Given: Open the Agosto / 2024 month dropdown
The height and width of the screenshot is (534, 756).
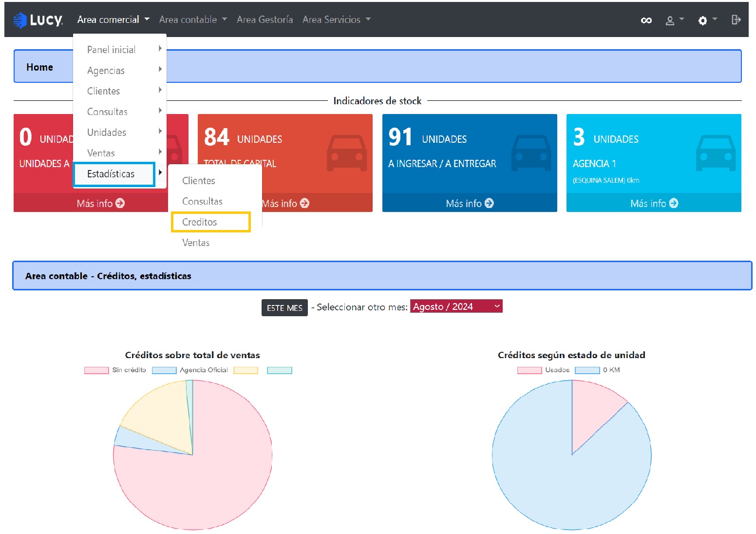Looking at the screenshot, I should [x=456, y=306].
